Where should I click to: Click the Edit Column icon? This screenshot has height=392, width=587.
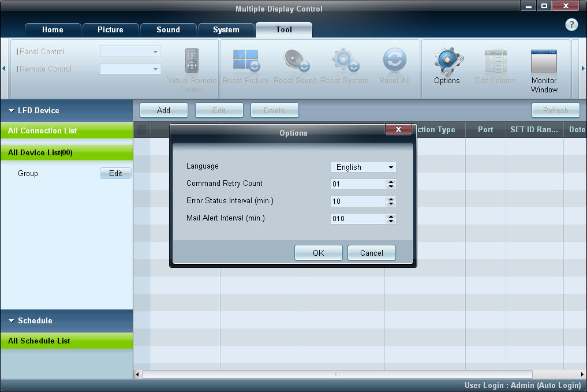click(495, 61)
